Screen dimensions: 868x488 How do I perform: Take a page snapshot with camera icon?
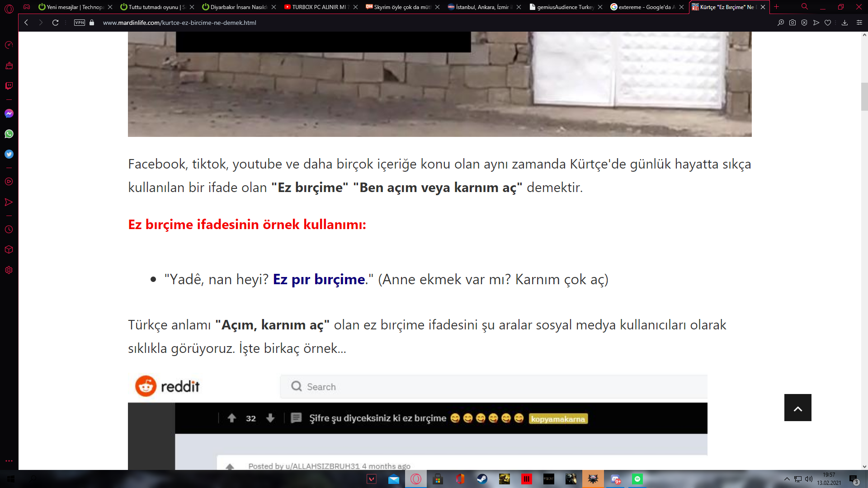[793, 23]
